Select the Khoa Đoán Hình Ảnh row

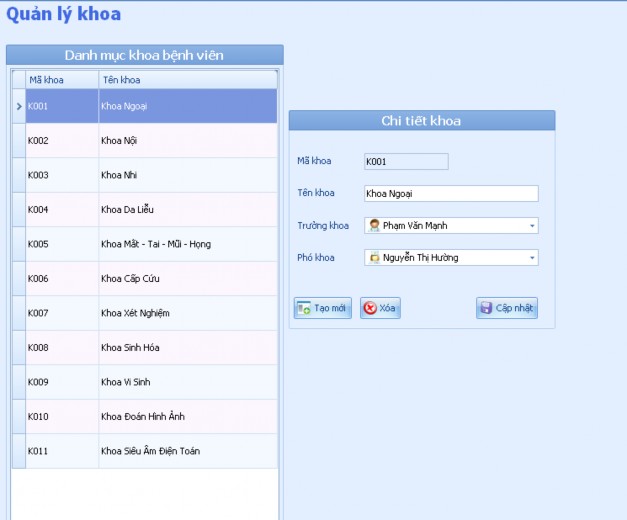[x=150, y=417]
